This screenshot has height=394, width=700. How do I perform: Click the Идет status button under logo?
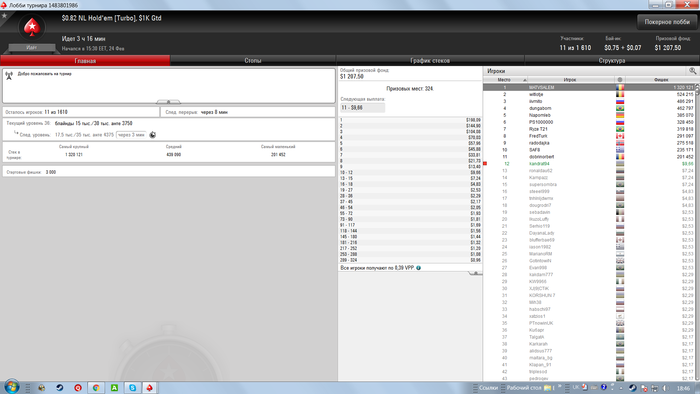pyautogui.click(x=32, y=47)
